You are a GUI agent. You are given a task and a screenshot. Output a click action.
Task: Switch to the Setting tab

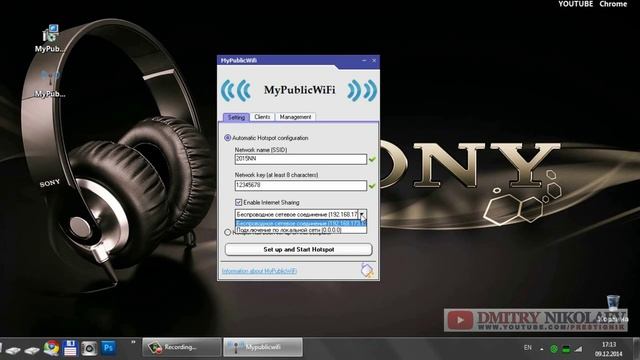236,117
